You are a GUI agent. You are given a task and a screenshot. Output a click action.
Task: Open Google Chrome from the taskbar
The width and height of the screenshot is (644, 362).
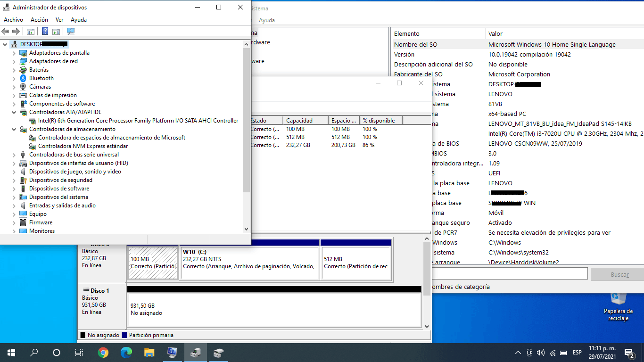point(103,352)
